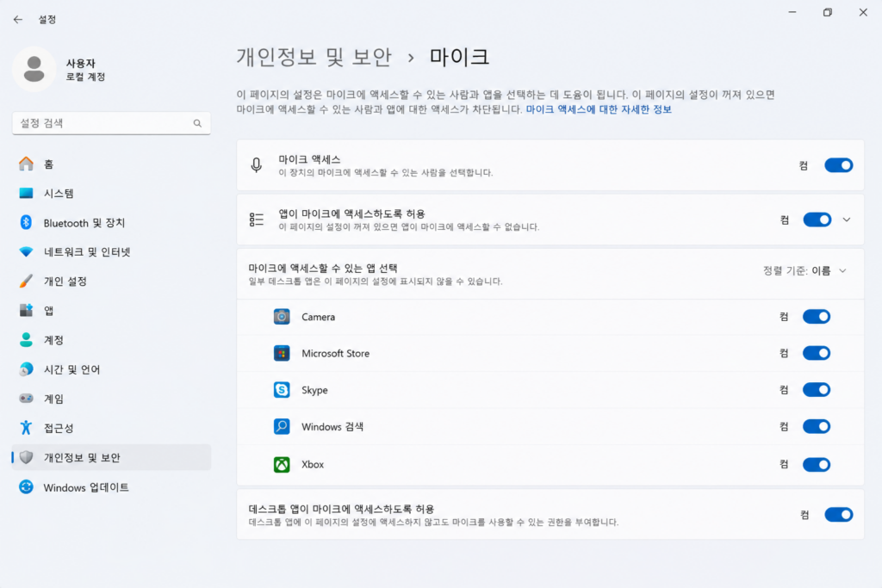Click the Skype app icon
The image size is (882, 588).
pos(282,390)
